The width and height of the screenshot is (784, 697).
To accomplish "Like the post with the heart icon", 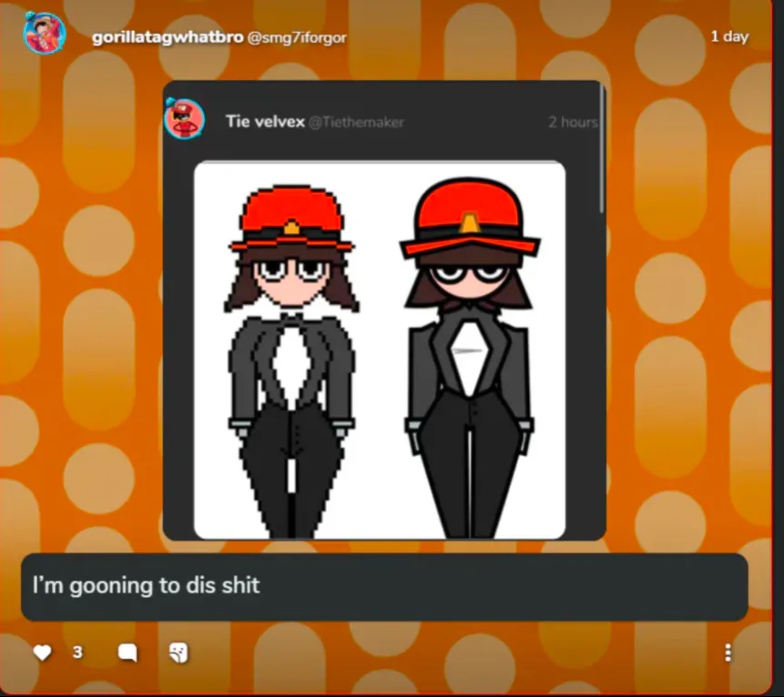I will click(x=43, y=652).
